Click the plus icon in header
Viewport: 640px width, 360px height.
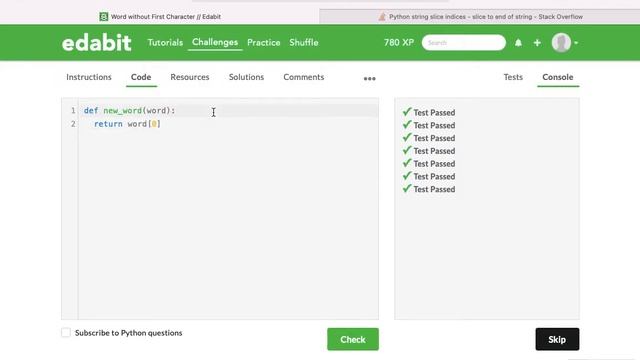click(x=537, y=42)
